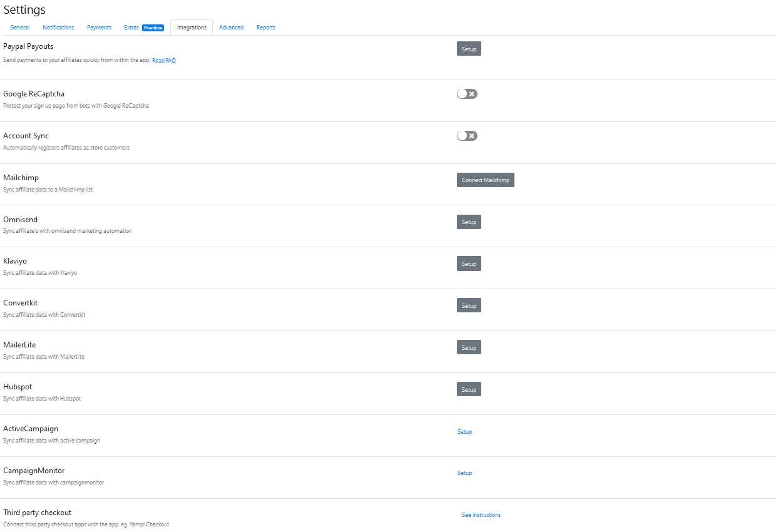Image resolution: width=776 pixels, height=532 pixels.
Task: Click 'Sync affiliate data with active campaign' text
Action: (x=51, y=441)
